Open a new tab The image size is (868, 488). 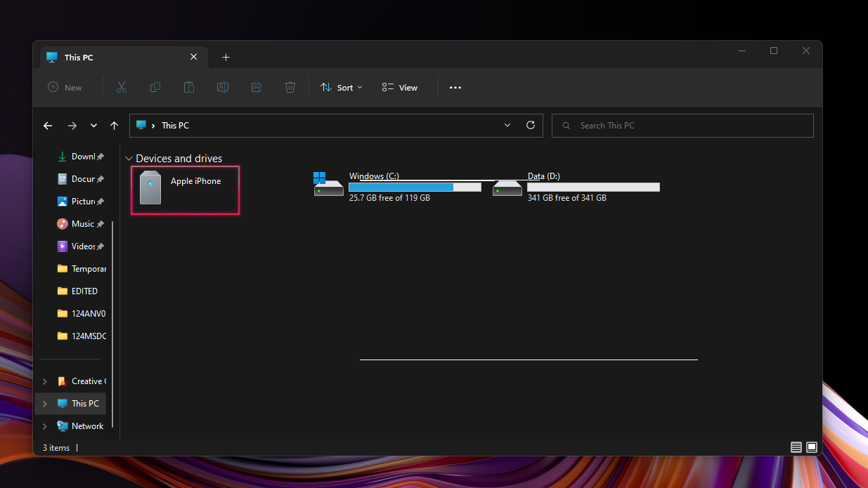(226, 57)
